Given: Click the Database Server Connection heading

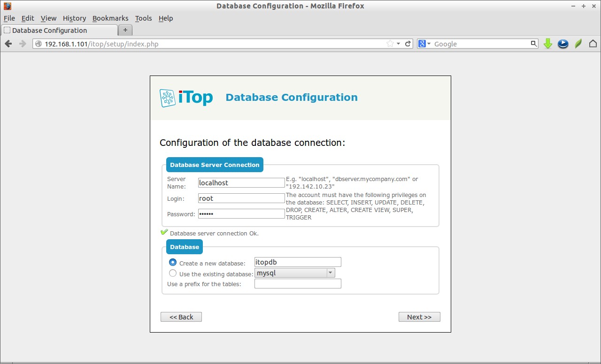Looking at the screenshot, I should click(x=215, y=165).
